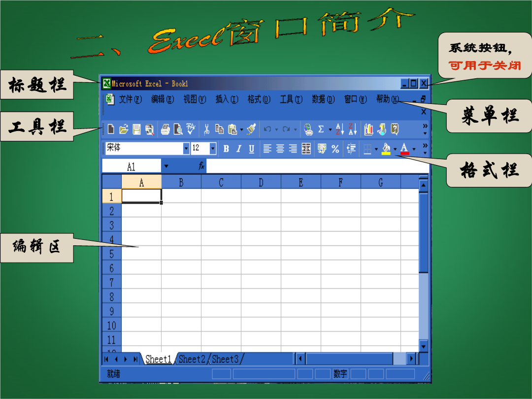The image size is (532, 399).
Task: Click the Redo arrow icon
Action: pos(286,129)
